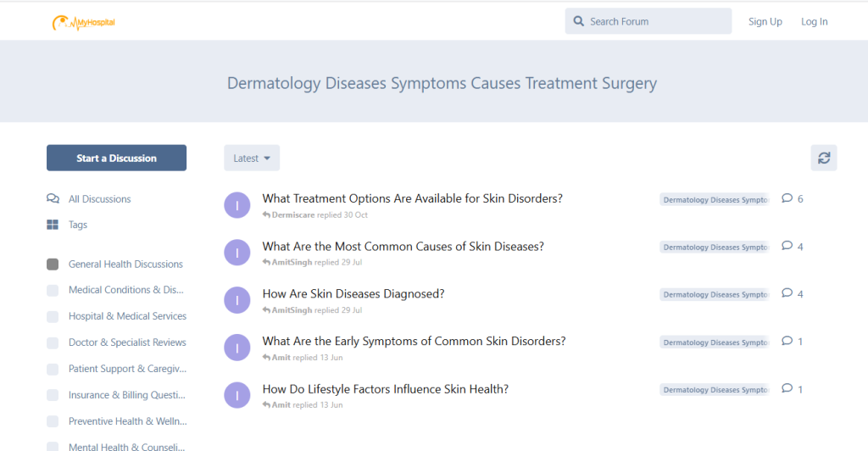
Task: Select Medical Conditions category square
Action: 53,291
